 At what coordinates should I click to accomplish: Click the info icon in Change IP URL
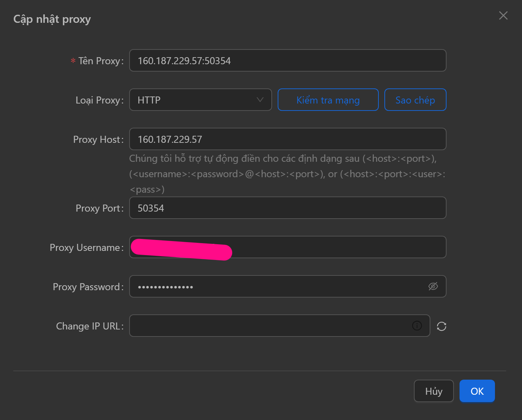tap(417, 326)
